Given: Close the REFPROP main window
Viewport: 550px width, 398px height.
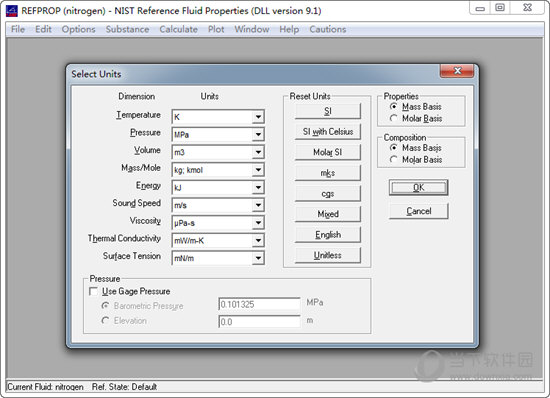Looking at the screenshot, I should [527, 8].
